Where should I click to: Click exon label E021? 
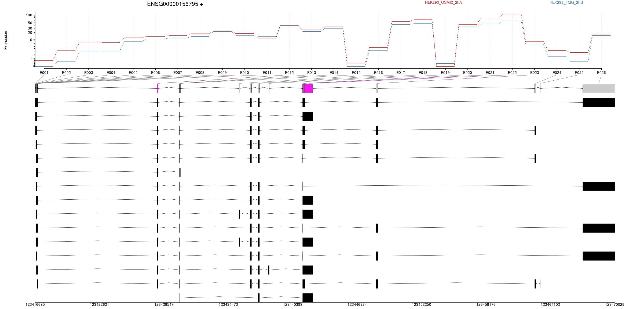490,73
